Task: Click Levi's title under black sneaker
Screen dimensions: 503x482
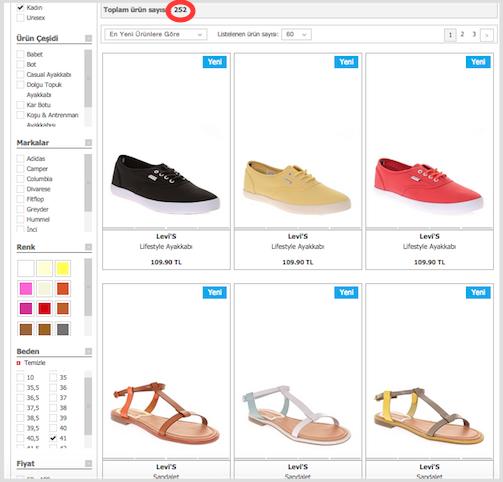Action: (166, 236)
